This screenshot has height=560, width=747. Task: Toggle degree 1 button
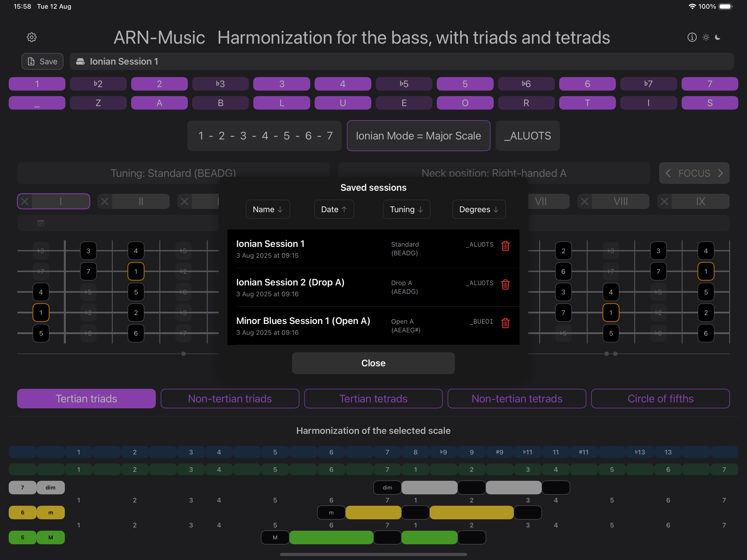pyautogui.click(x=37, y=84)
